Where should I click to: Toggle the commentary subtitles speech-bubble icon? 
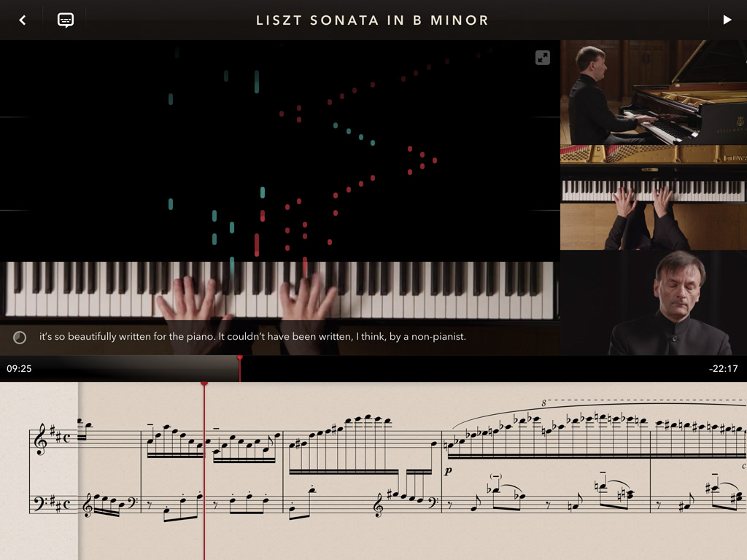pyautogui.click(x=65, y=20)
